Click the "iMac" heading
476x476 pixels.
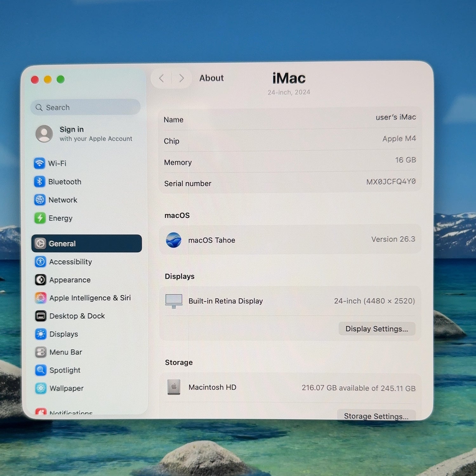pyautogui.click(x=289, y=78)
